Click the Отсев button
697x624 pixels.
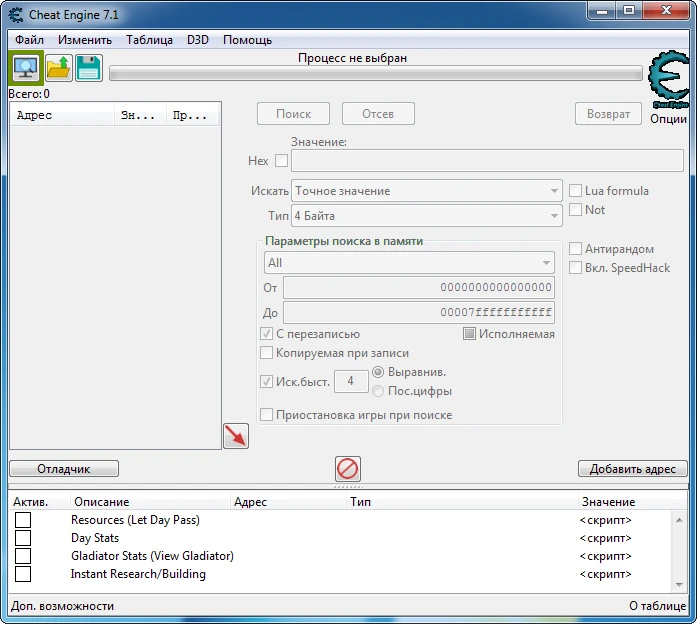coord(378,114)
